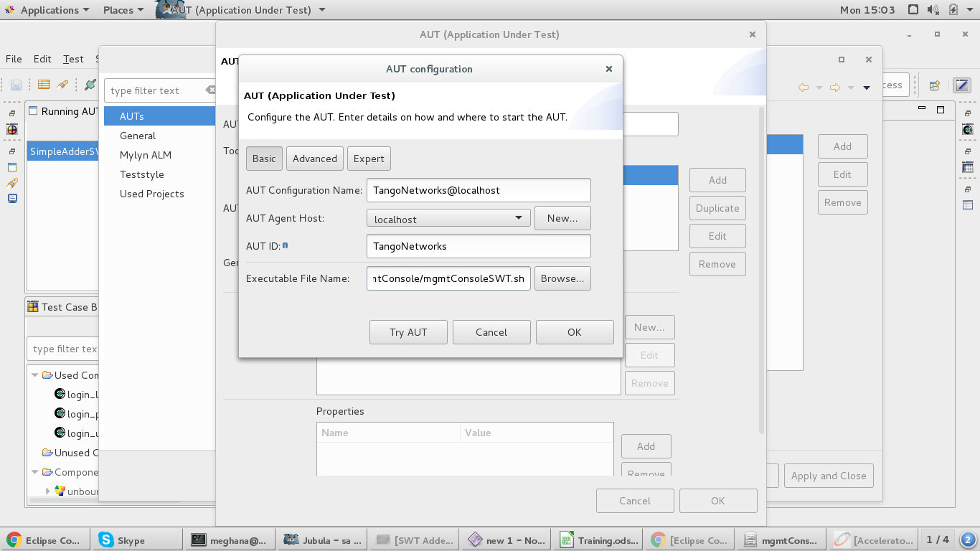Click the back arrow in the Preferences window
The image size is (980, 551).
tap(804, 88)
